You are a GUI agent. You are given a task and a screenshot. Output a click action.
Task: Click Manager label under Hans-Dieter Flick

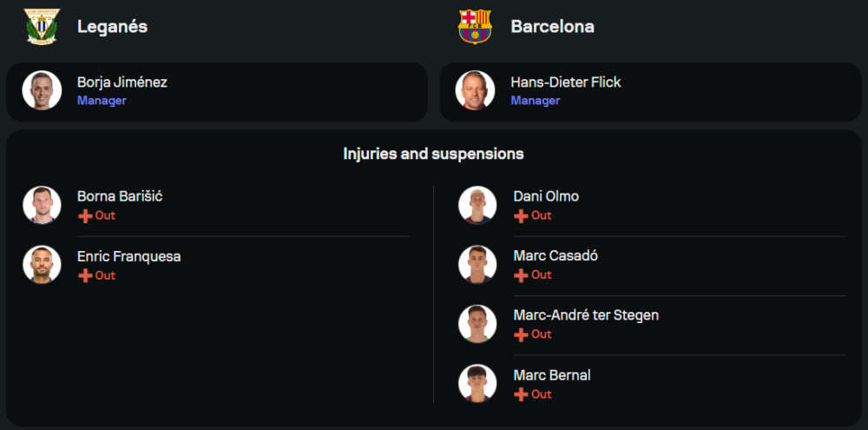coord(535,101)
